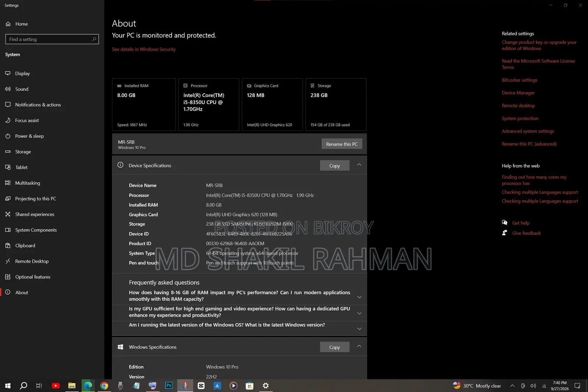Click the Get help link
Viewport: 588px width, 392px height.
(x=521, y=223)
